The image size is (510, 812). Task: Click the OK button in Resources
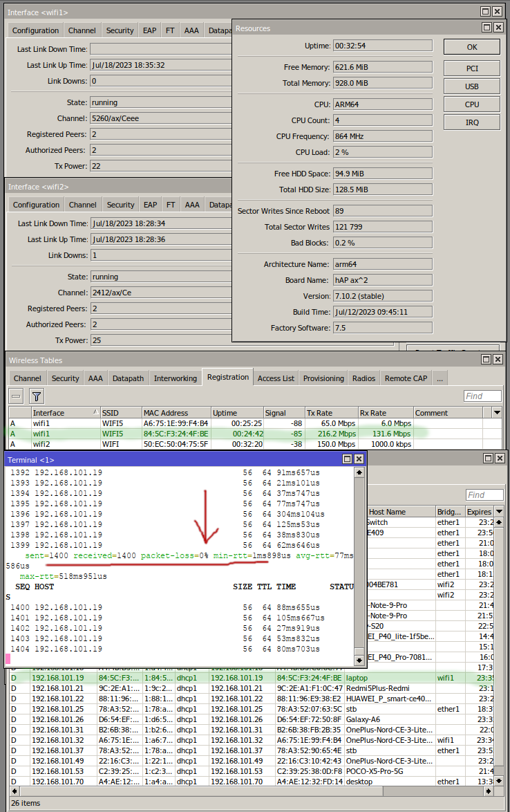pos(471,47)
